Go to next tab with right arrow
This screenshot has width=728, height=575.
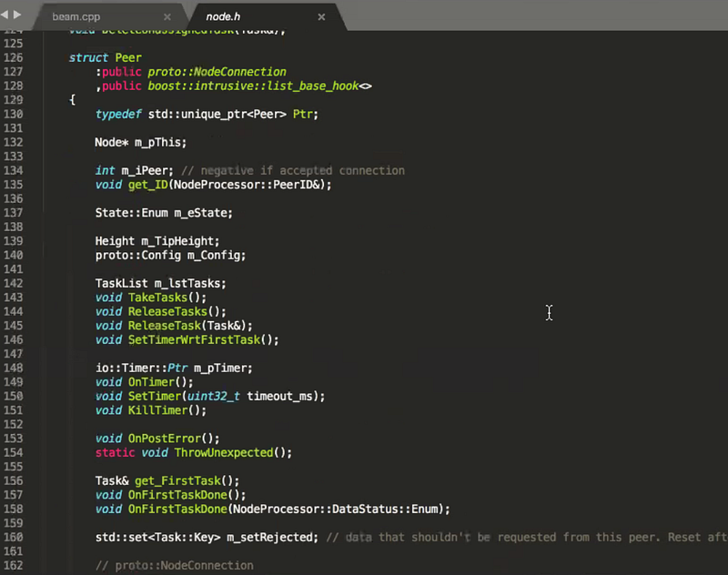coord(17,15)
